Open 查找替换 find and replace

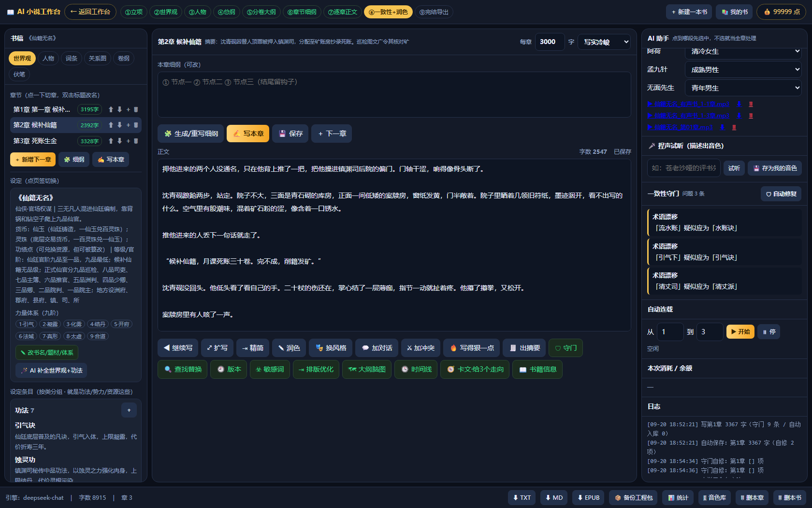click(x=183, y=369)
